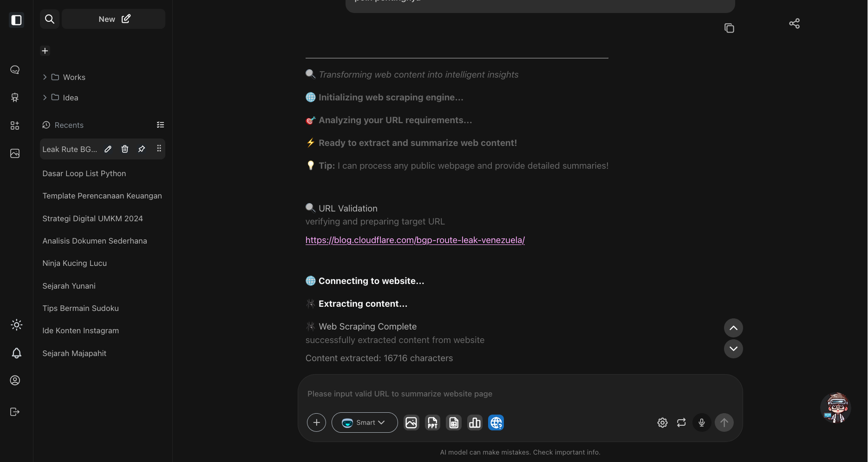
Task: Open the Sejarah Majapahit chat
Action: [74, 353]
